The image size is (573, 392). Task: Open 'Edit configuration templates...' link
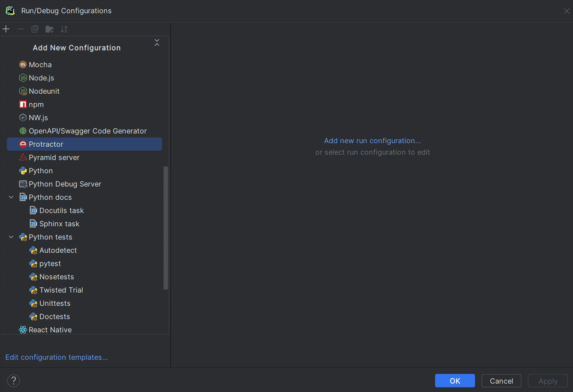pos(57,357)
